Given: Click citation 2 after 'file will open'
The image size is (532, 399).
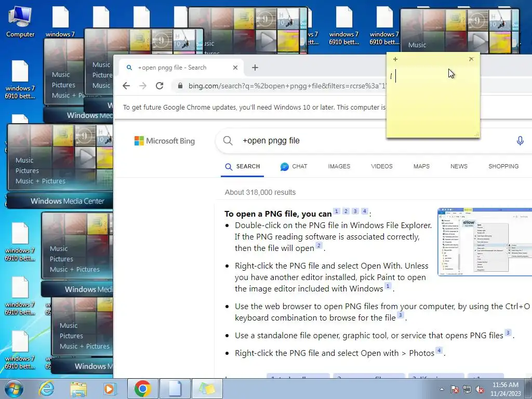Looking at the screenshot, I should tap(319, 246).
